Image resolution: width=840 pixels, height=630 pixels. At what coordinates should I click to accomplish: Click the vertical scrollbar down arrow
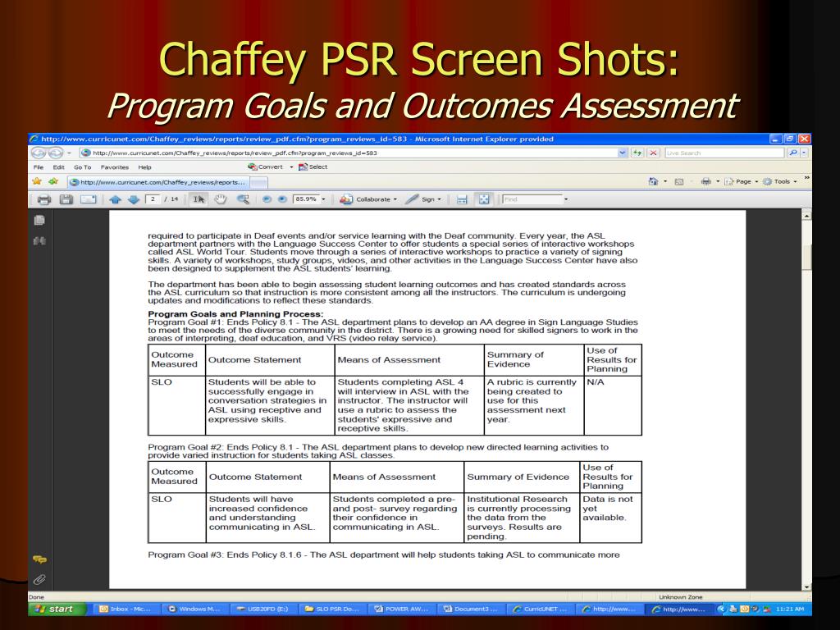click(806, 586)
